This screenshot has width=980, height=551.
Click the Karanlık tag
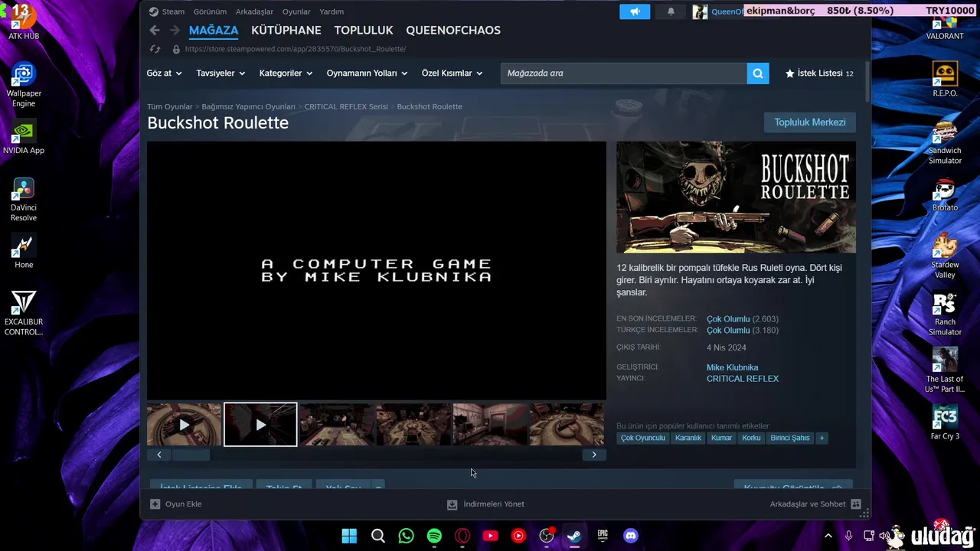click(688, 438)
